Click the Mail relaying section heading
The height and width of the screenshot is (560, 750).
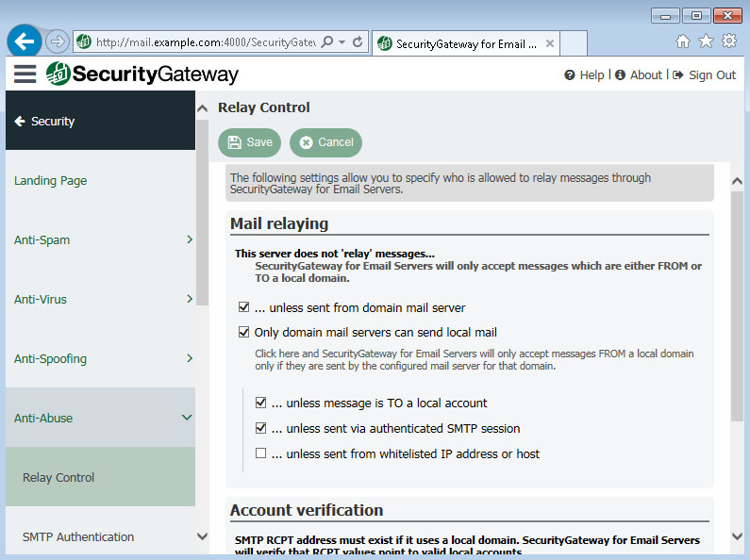pyautogui.click(x=279, y=223)
